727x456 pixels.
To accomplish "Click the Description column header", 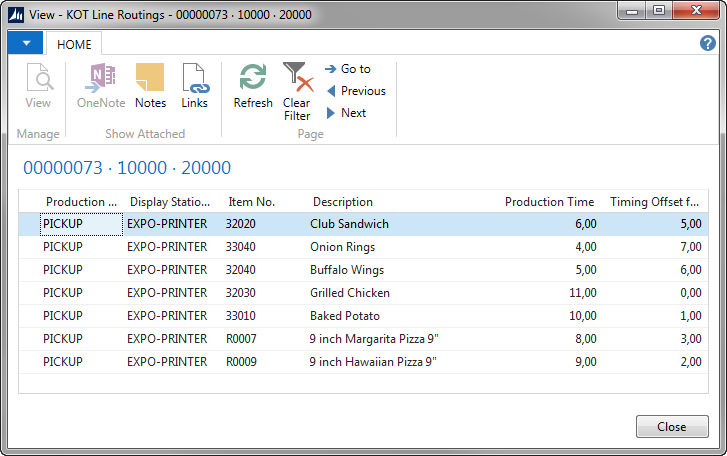I will pyautogui.click(x=342, y=202).
